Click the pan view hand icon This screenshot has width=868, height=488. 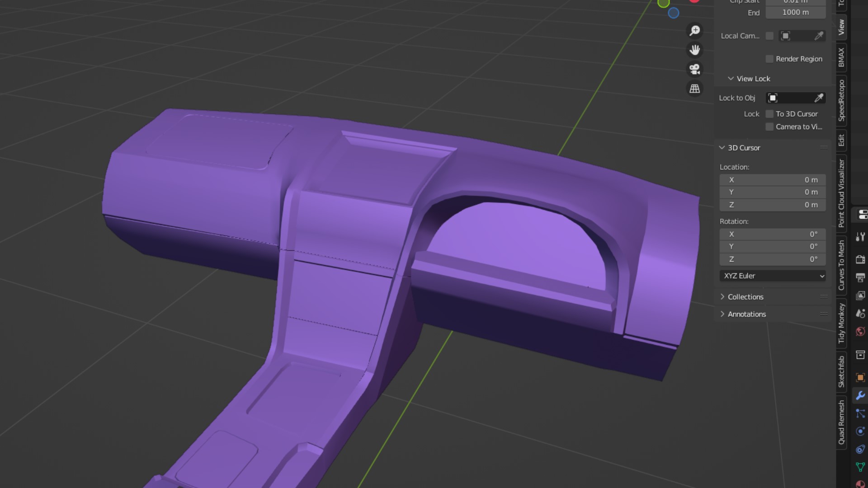pos(695,50)
